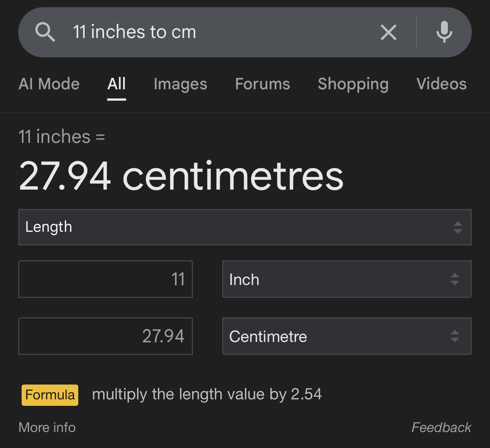Tap the search magnifier icon
Image resolution: width=490 pixels, height=448 pixels.
45,32
